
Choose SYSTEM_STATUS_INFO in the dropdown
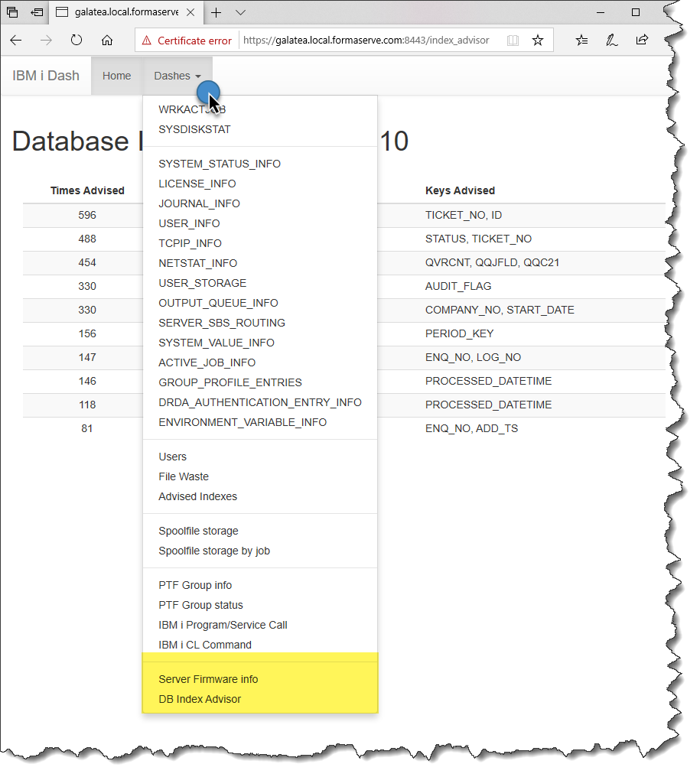(220, 164)
